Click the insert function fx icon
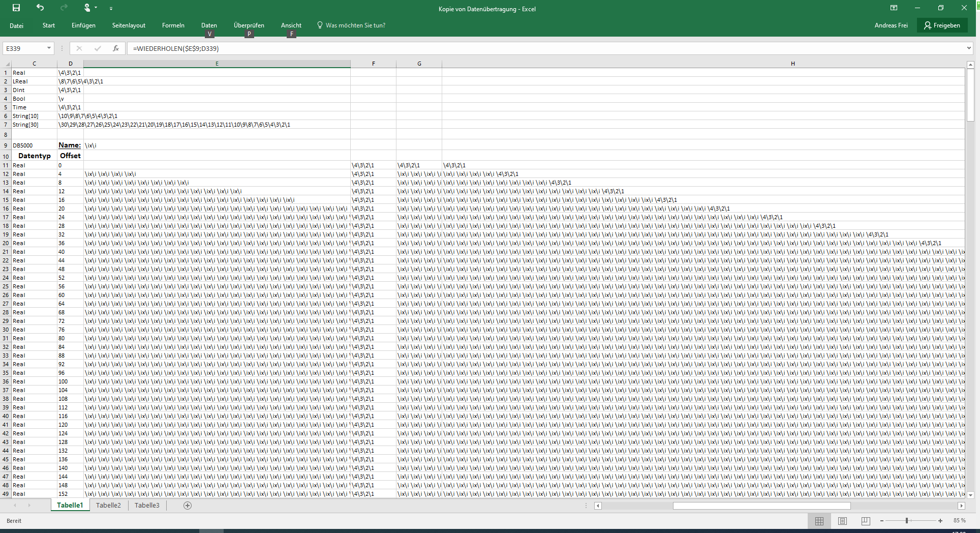The width and height of the screenshot is (980, 533). point(116,48)
